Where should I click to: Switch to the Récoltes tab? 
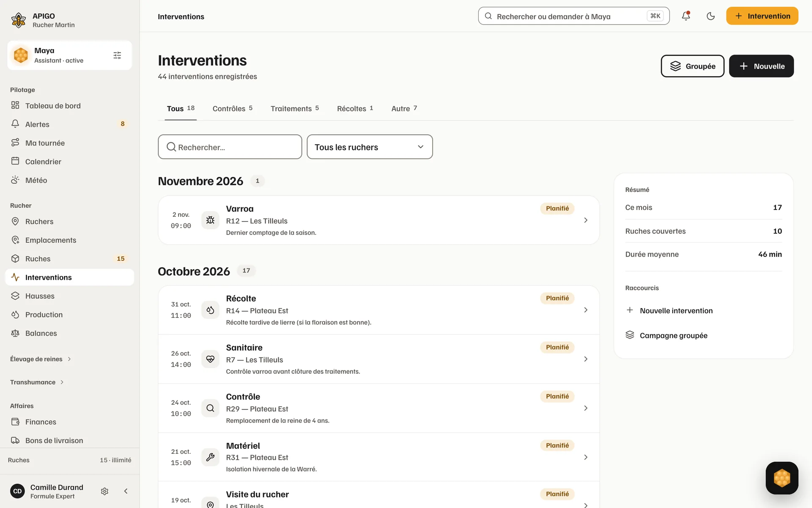point(355,108)
